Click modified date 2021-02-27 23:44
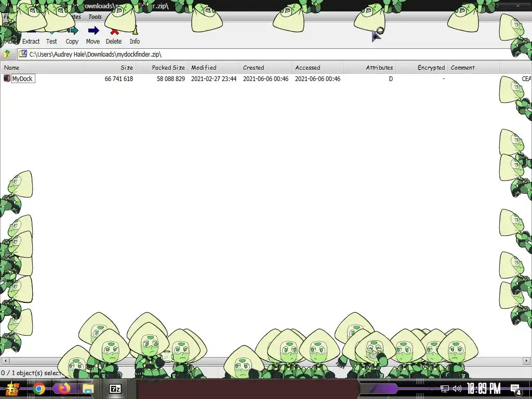 [x=214, y=79]
